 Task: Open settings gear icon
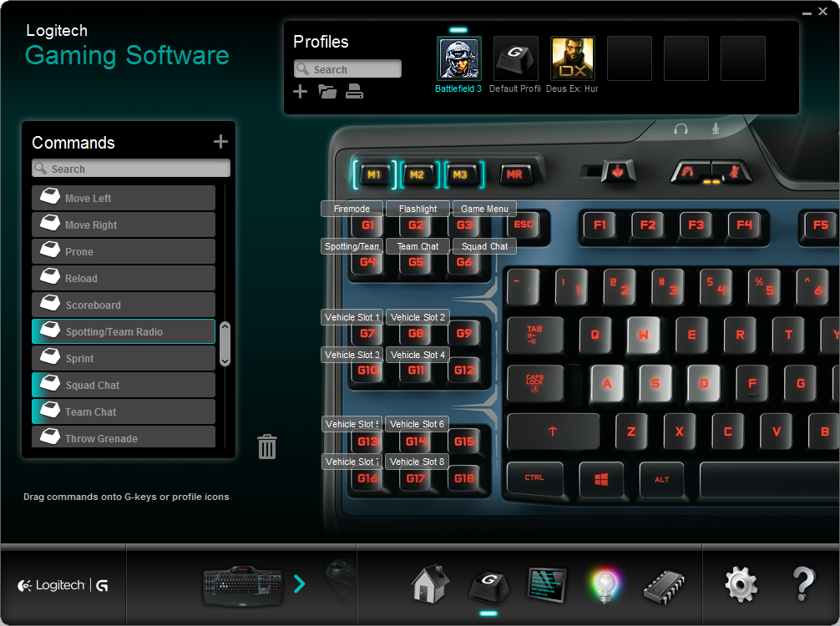(x=741, y=584)
